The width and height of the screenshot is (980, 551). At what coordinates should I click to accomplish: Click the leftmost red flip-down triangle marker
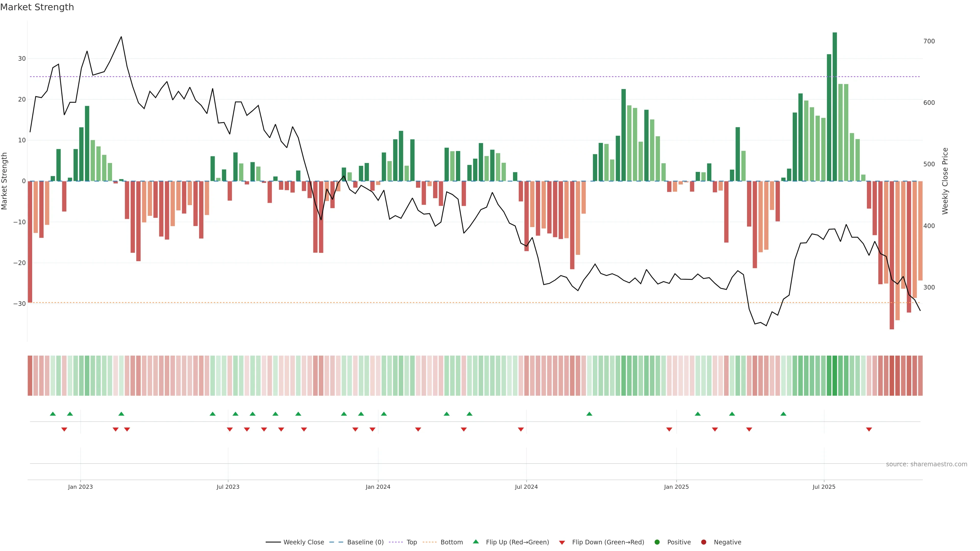(x=64, y=429)
